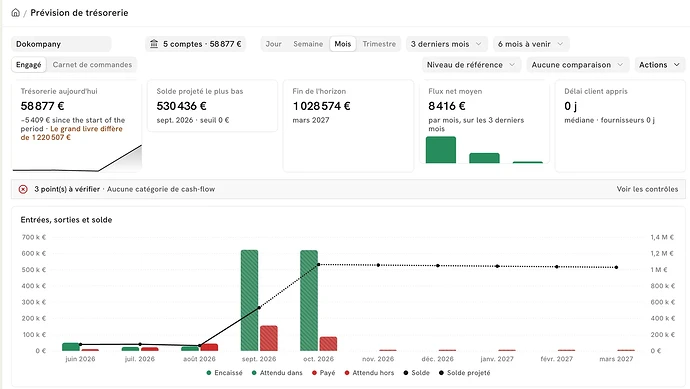
Task: Open the Flux net moyen card
Action: coord(484,122)
